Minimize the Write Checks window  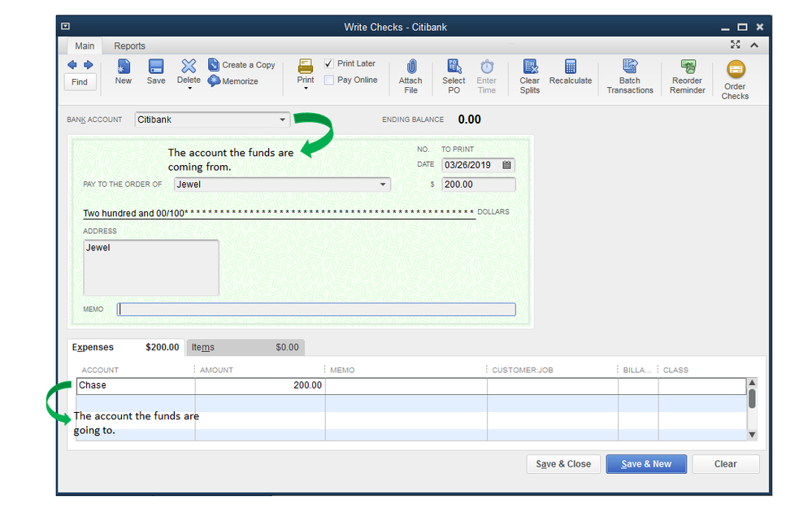[x=726, y=28]
